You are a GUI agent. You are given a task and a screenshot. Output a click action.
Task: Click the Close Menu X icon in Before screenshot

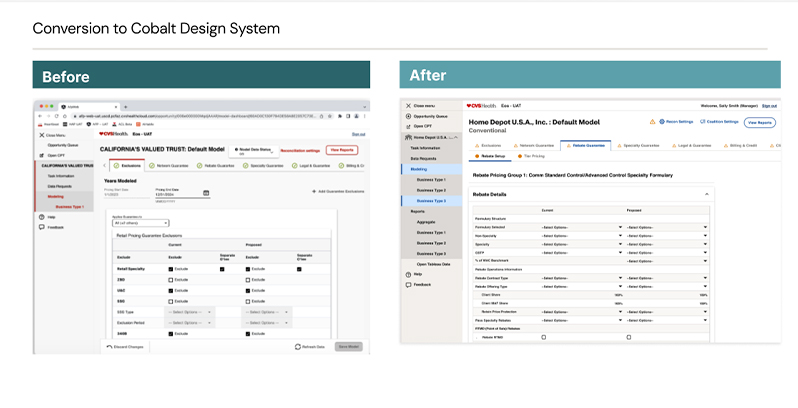(x=42, y=135)
